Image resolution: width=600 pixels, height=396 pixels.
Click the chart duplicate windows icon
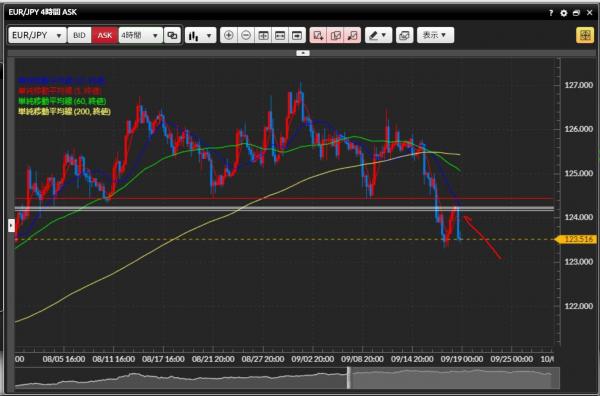[x=172, y=35]
